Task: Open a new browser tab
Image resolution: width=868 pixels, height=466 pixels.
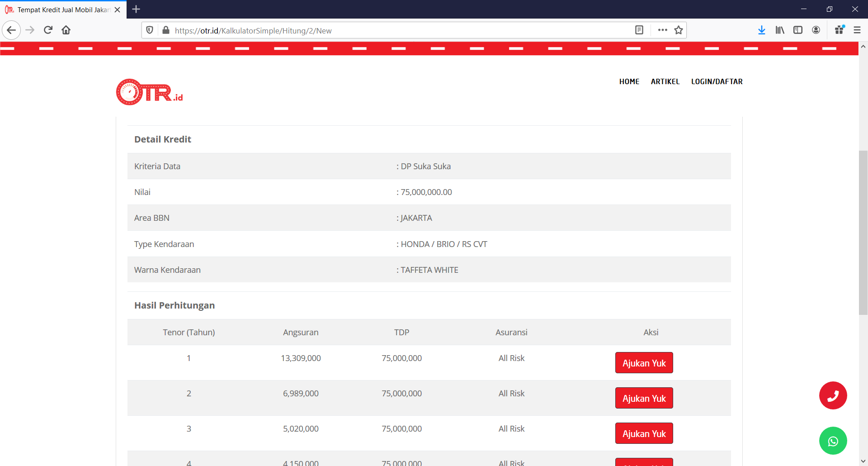Action: [136, 9]
